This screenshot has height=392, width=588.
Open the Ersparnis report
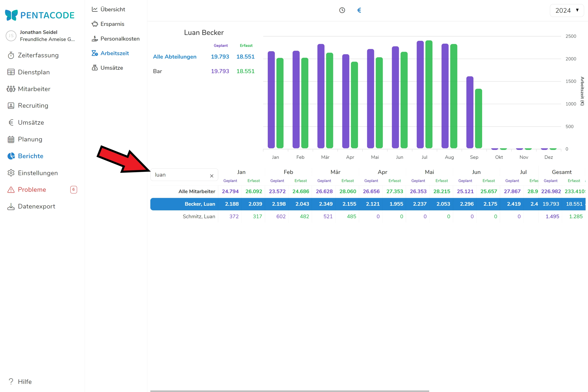(112, 24)
